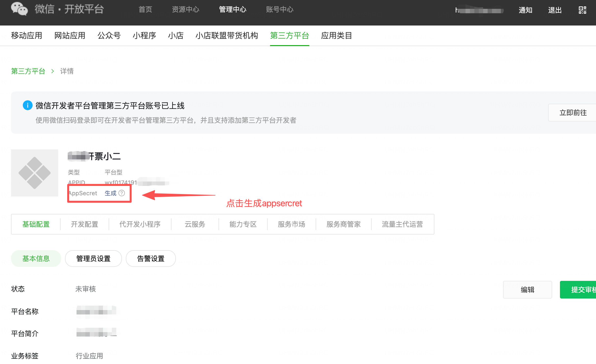Switch to the 公众号 tab
Screen dimensions: 596x364
(109, 36)
